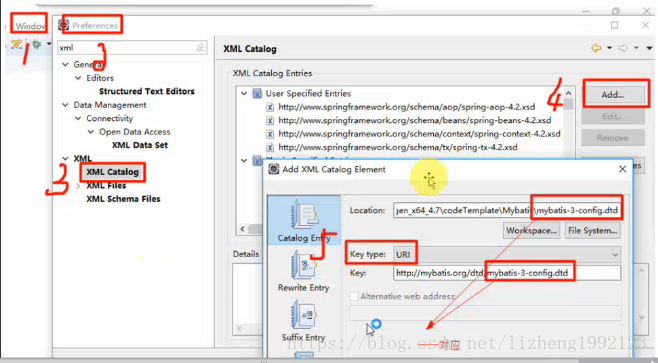This screenshot has width=658, height=363.
Task: Select XML Files preference page
Action: [x=106, y=185]
